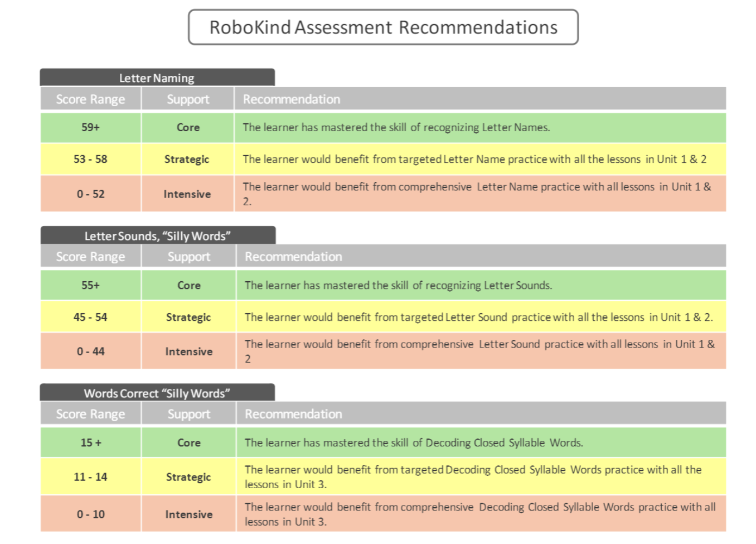Image resolution: width=756 pixels, height=544 pixels.
Task: Click the Support header in Letter Sounds table
Action: click(189, 257)
